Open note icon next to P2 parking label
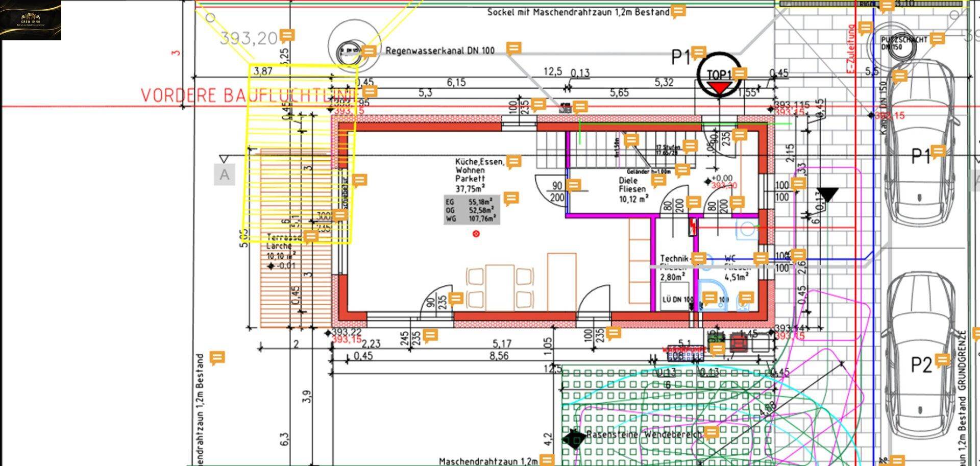Image resolution: width=980 pixels, height=466 pixels. (x=942, y=360)
